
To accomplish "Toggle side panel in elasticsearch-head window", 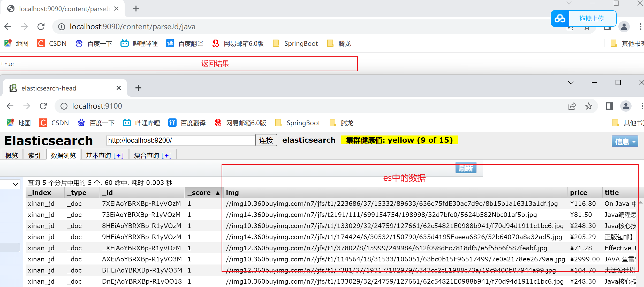I will pyautogui.click(x=609, y=106).
